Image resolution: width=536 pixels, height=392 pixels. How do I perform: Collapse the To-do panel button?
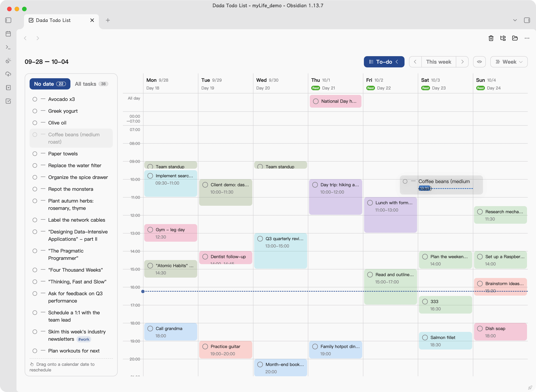[x=384, y=62]
